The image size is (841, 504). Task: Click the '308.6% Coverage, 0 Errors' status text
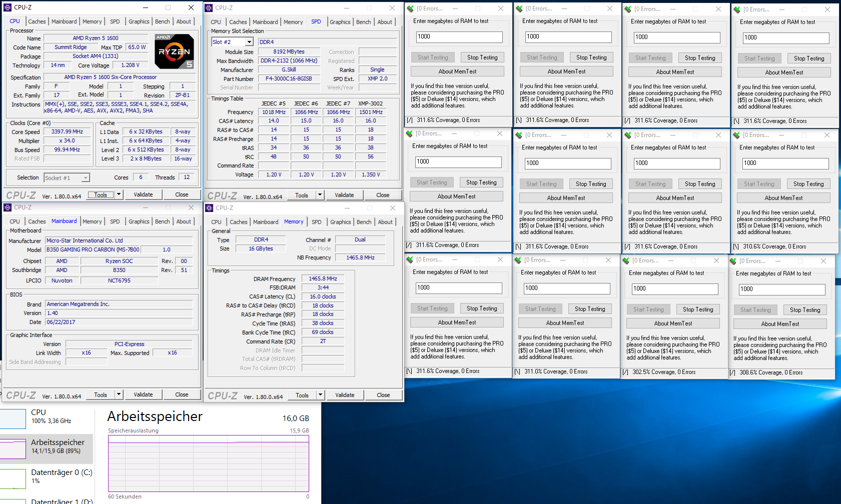point(771,372)
